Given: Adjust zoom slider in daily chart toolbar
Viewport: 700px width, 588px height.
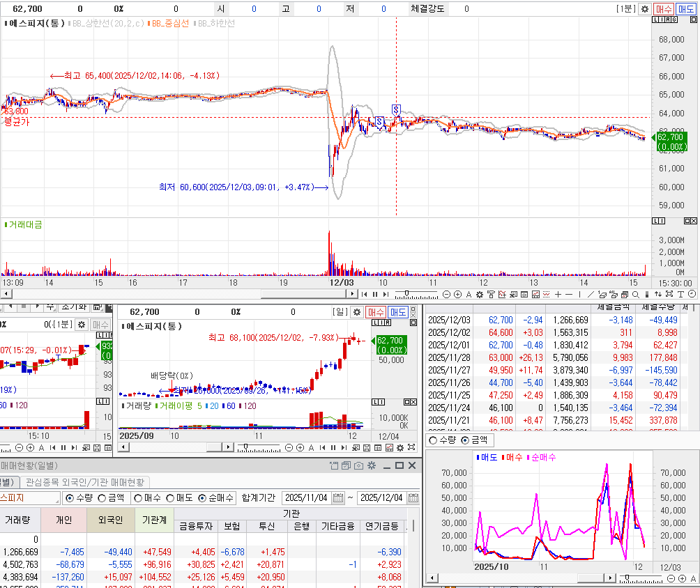Looking at the screenshot, I should 245,447.
